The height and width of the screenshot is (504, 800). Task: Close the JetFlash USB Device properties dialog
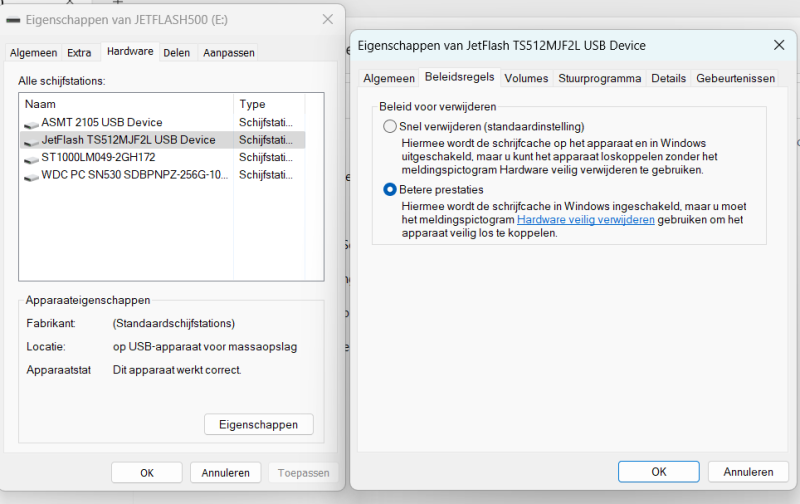tap(778, 45)
